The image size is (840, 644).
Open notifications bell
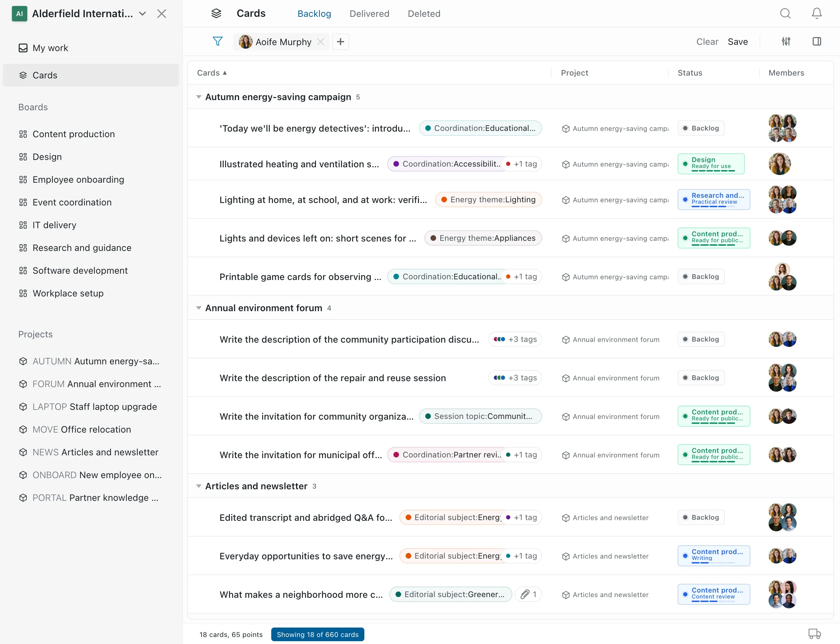tap(817, 13)
